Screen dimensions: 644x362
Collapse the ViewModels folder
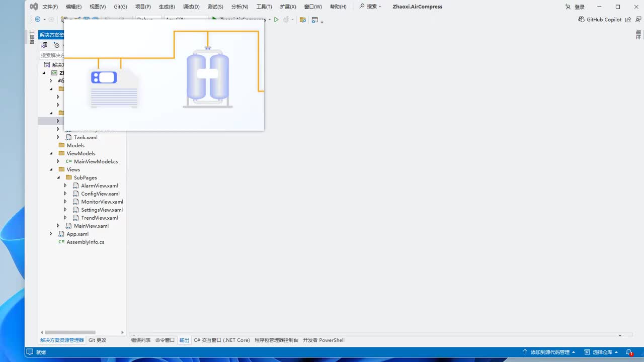pyautogui.click(x=51, y=153)
